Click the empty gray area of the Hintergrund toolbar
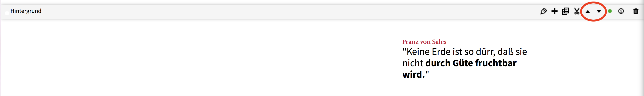The width and height of the screenshot is (644, 96). point(275,11)
